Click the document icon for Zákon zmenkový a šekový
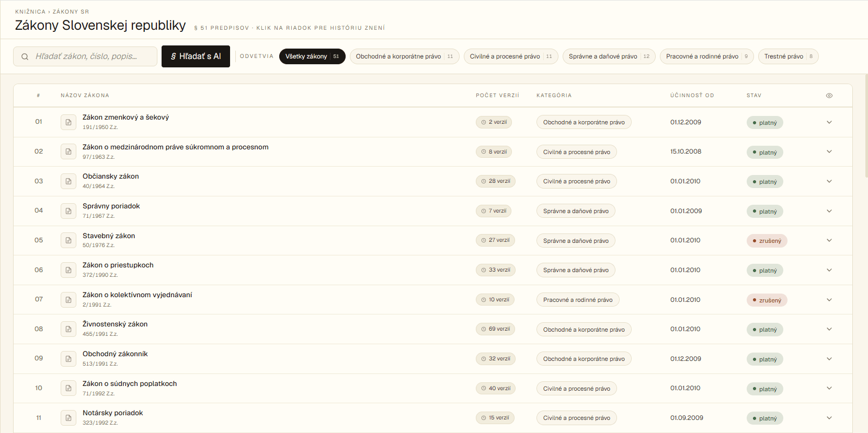The width and height of the screenshot is (868, 433). coord(68,122)
